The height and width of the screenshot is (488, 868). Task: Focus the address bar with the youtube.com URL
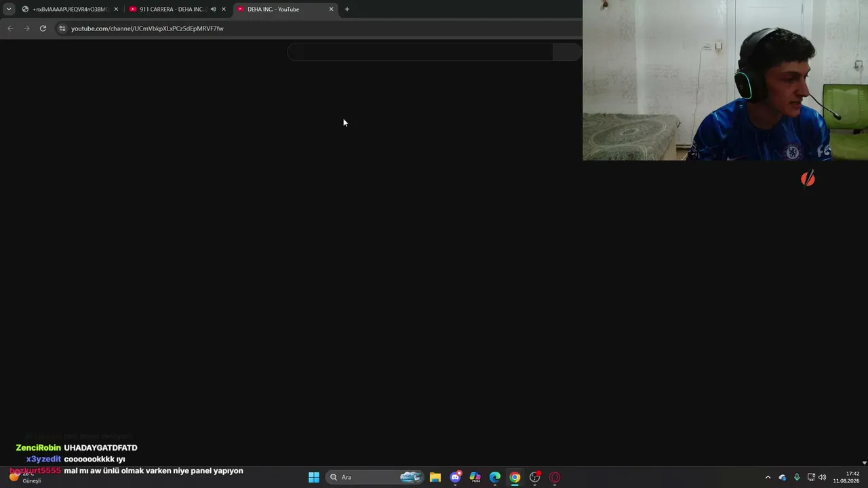coord(319,28)
